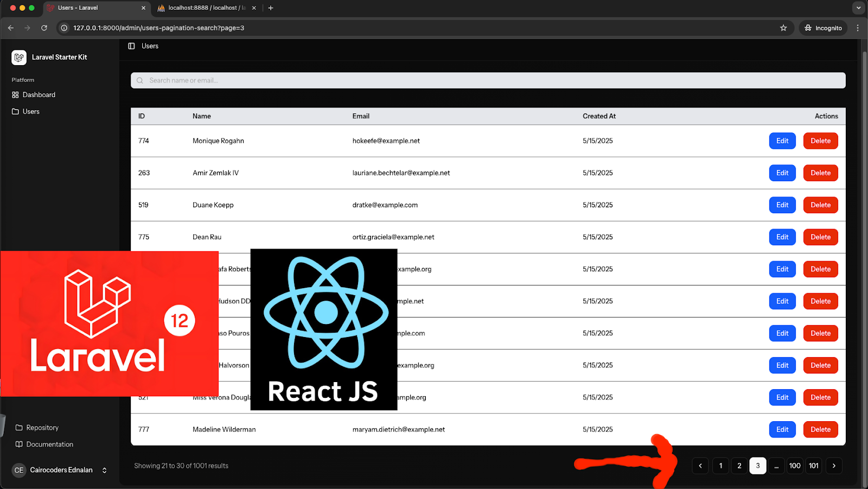Image resolution: width=868 pixels, height=489 pixels.
Task: Edit user Madeline Wilderman
Action: [x=782, y=429]
